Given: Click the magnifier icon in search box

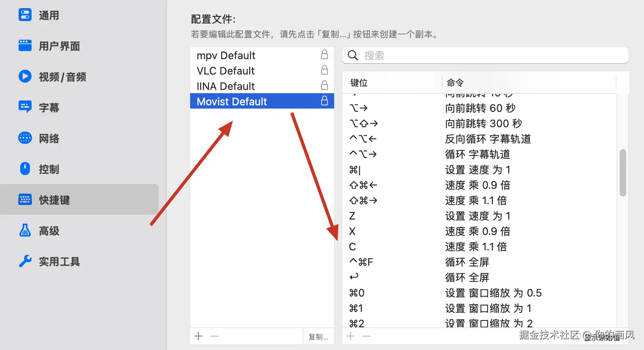Looking at the screenshot, I should coord(353,55).
